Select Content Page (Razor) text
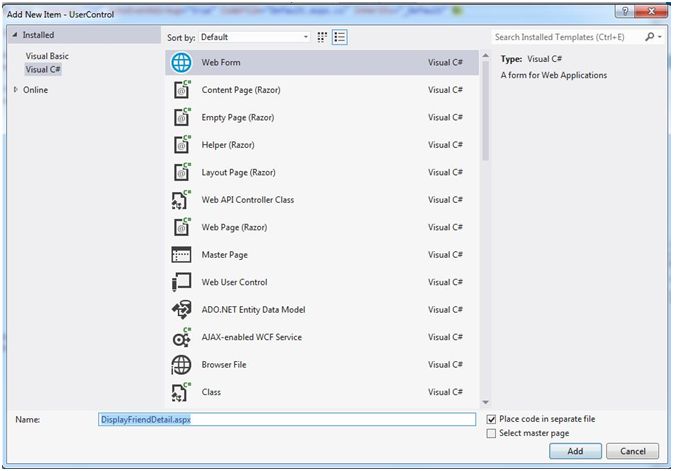The height and width of the screenshot is (471, 673). 241,90
